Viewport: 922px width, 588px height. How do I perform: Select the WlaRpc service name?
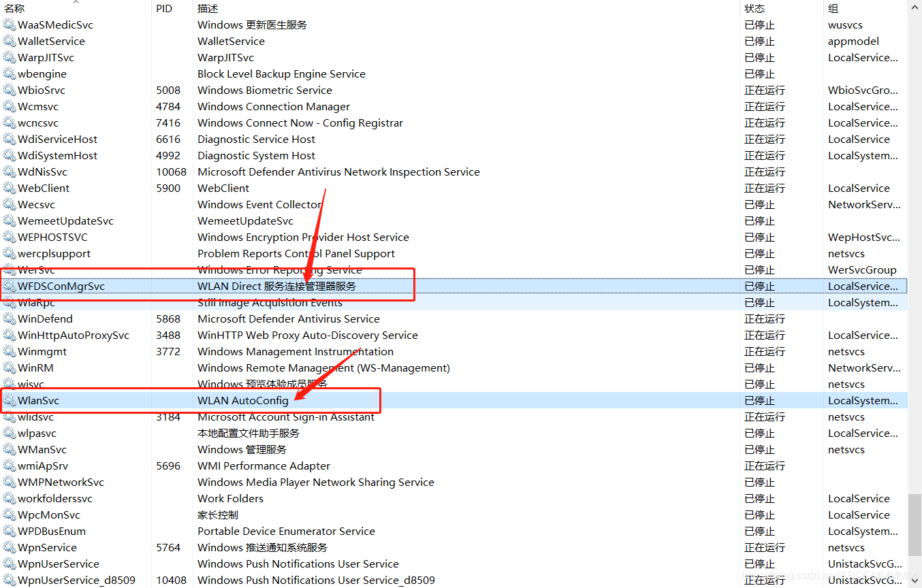coord(36,302)
